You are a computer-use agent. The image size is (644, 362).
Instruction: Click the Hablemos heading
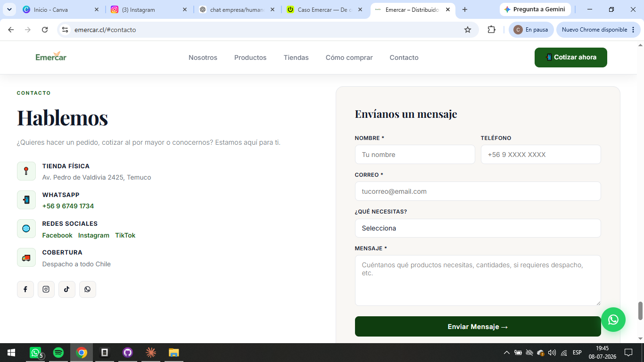(63, 118)
